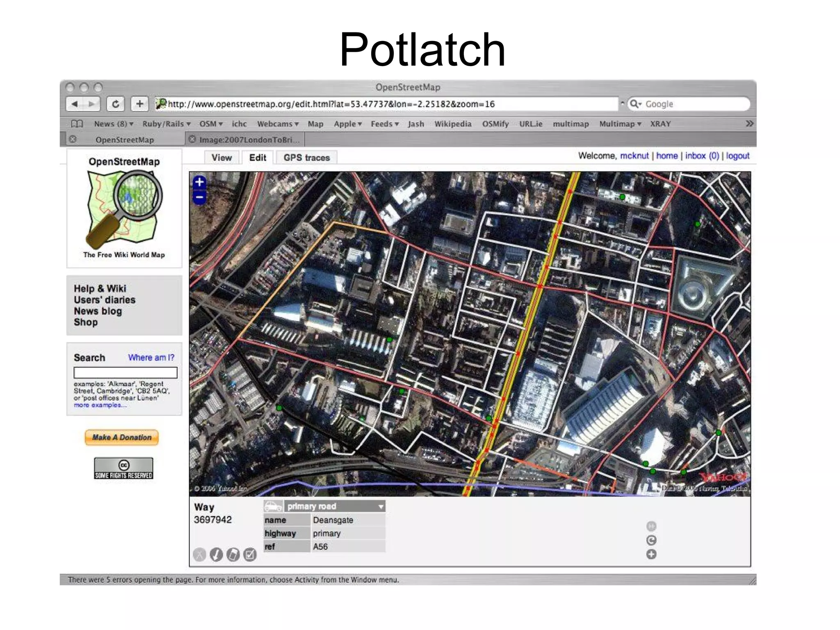Click the Google search magnifier icon
This screenshot has width=840, height=630.
click(635, 104)
